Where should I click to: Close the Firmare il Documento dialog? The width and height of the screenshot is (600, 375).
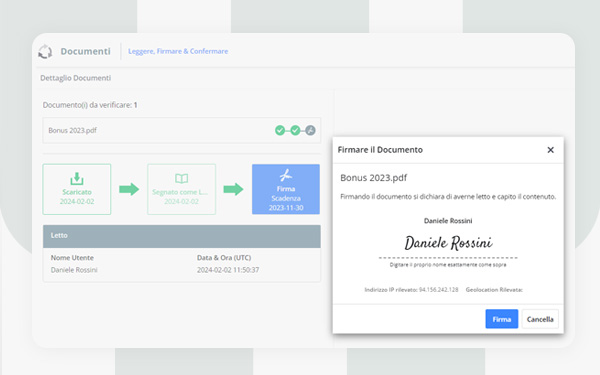pyautogui.click(x=551, y=150)
